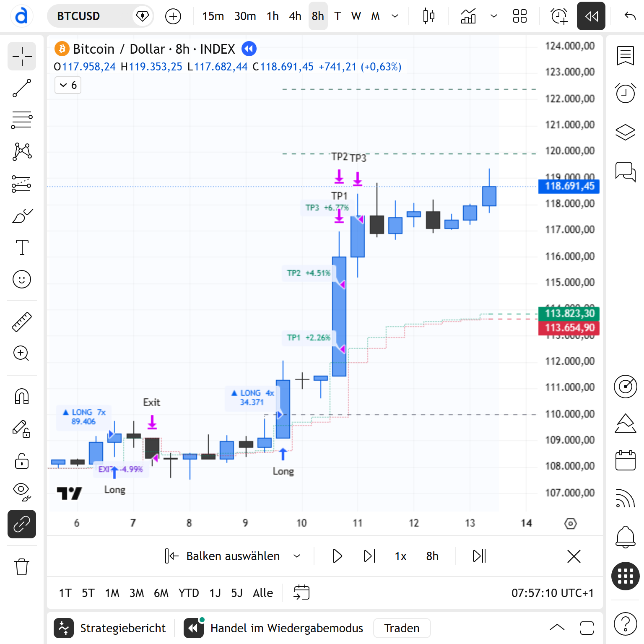Viewport: 644px width, 644px height.
Task: Set replay speed via 1x control
Action: (400, 556)
